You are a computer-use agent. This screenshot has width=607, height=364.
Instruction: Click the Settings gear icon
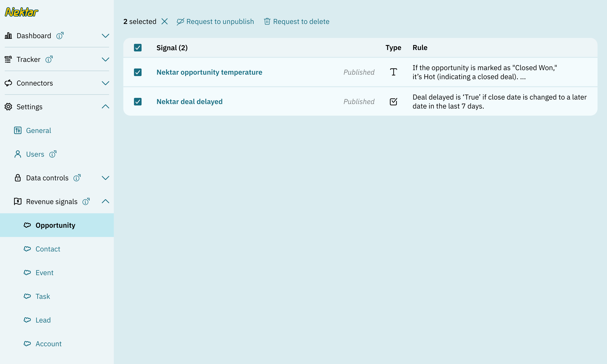coord(8,107)
